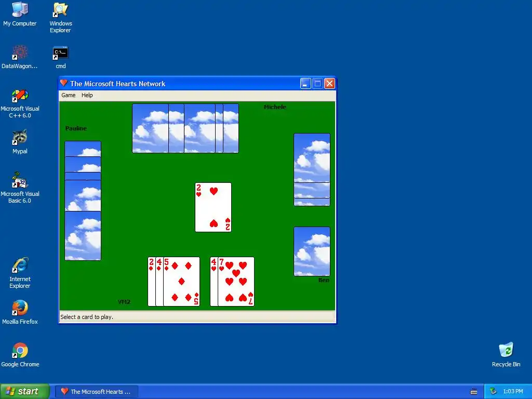This screenshot has width=532, height=399.
Task: Close the Microsoft Hearts Network window
Action: pos(329,84)
